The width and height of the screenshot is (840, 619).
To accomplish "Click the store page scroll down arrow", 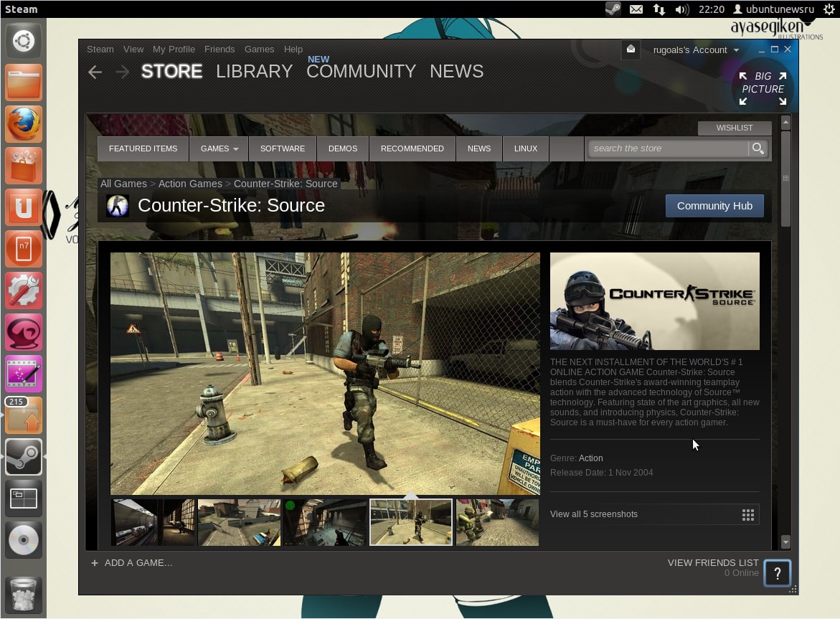I will tap(786, 542).
